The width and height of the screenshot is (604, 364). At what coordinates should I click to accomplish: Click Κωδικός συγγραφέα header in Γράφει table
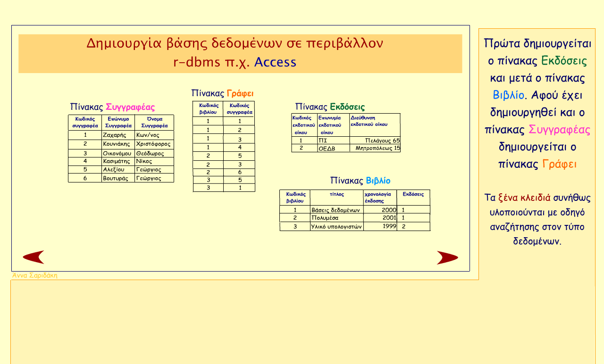(239, 109)
